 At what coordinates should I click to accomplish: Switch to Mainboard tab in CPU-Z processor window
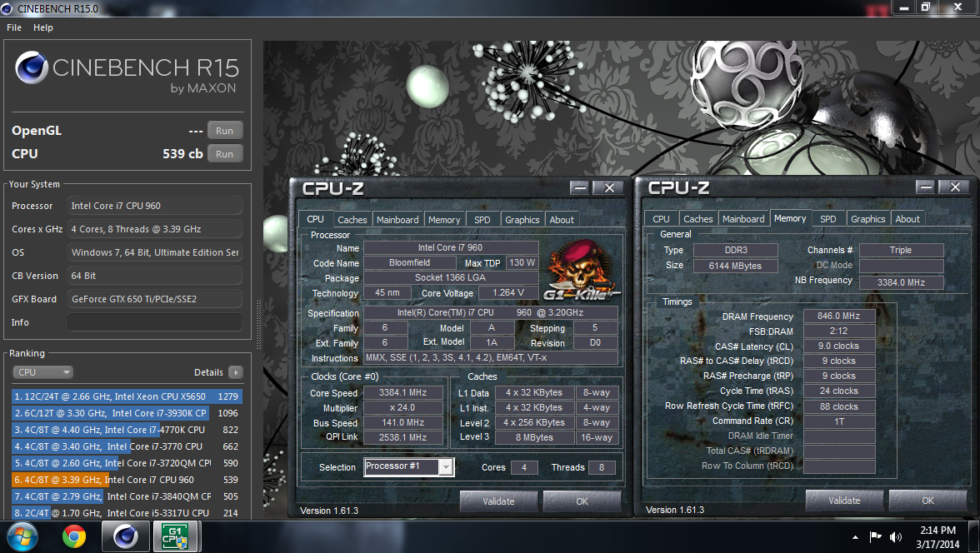[397, 220]
